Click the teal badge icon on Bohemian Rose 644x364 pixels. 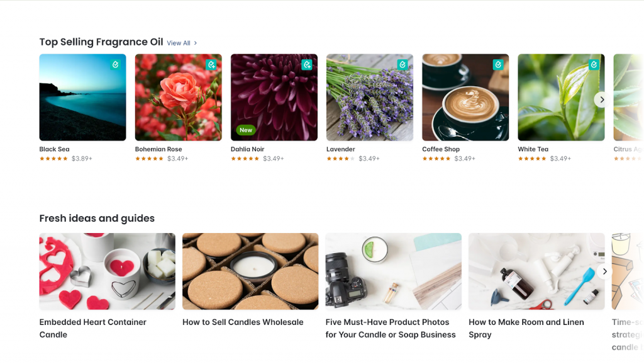pos(211,64)
